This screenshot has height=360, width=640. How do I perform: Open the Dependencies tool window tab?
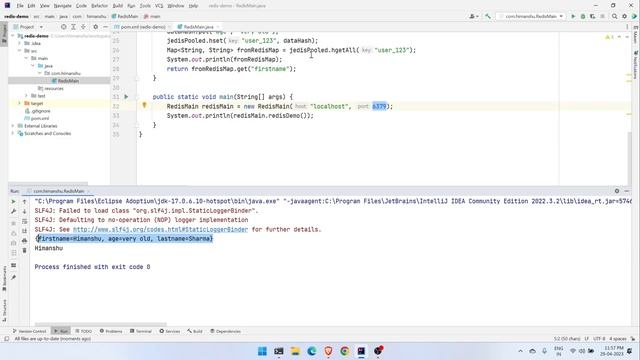pyautogui.click(x=225, y=331)
